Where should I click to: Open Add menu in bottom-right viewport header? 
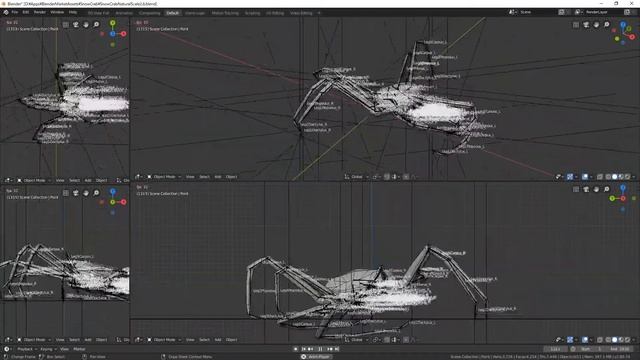coord(218,340)
